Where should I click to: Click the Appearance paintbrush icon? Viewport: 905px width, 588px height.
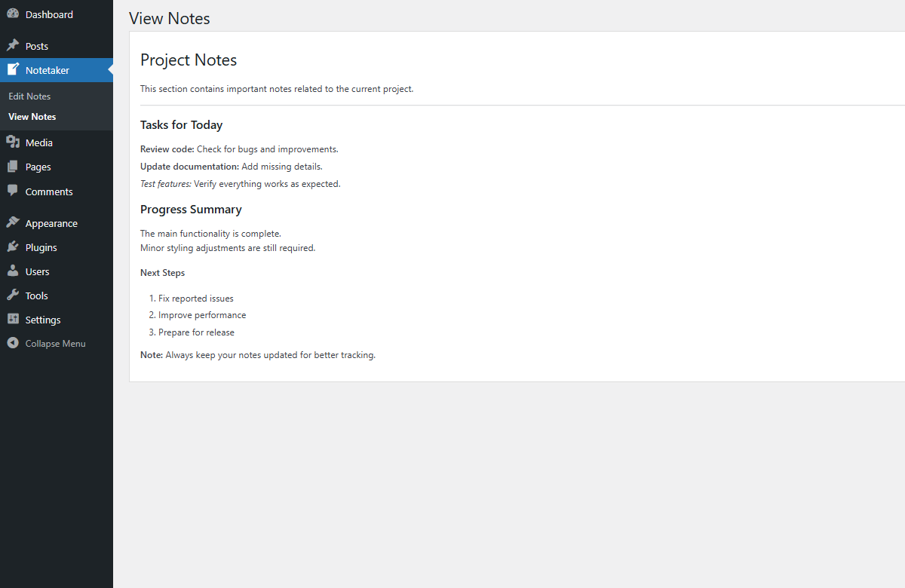point(13,223)
